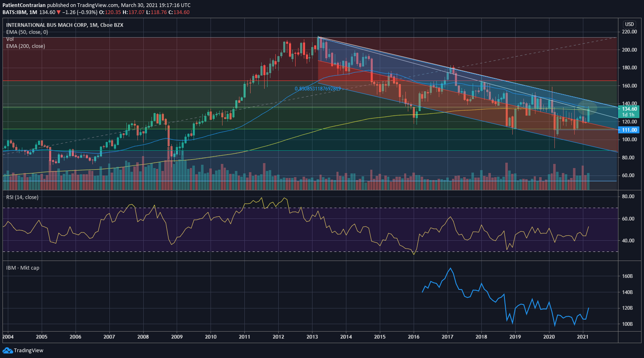Click the 220.00 price axis label
This screenshot has height=358, width=644.
click(630, 32)
